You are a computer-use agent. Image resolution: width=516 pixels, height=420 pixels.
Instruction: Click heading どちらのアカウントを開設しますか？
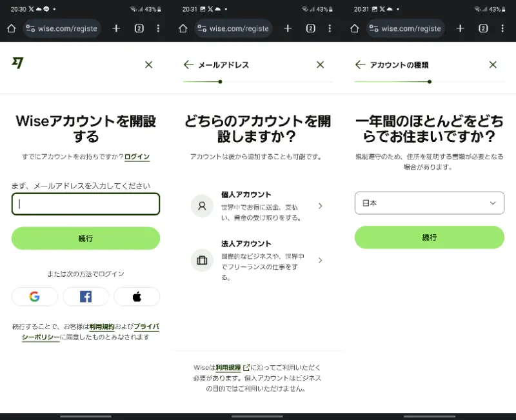(257, 128)
